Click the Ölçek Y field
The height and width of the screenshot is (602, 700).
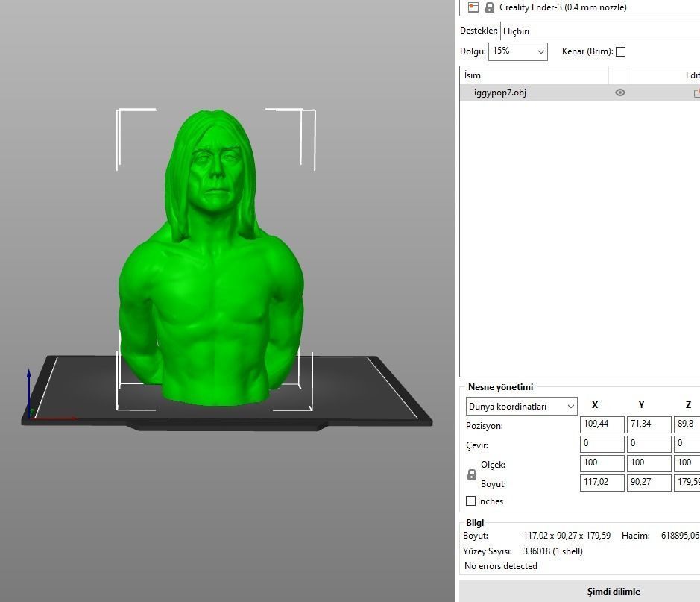click(649, 463)
